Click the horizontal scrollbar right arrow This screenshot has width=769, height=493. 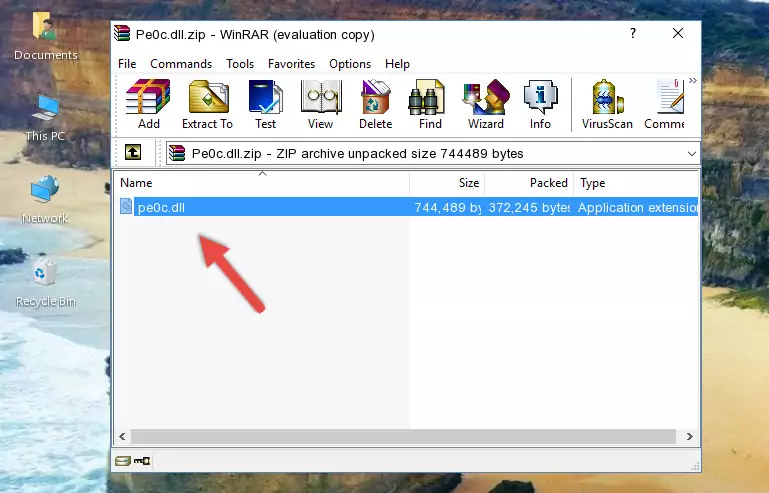689,436
